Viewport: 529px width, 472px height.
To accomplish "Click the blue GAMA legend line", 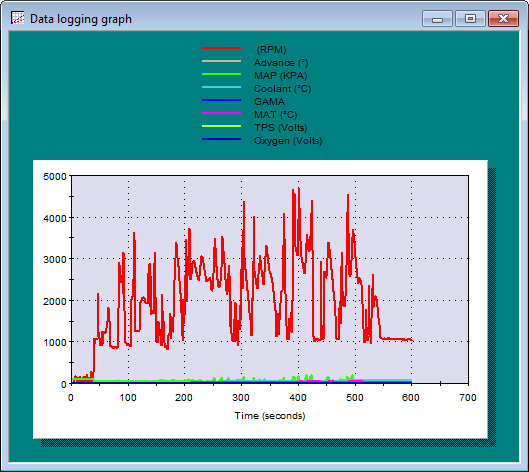I will [x=221, y=100].
